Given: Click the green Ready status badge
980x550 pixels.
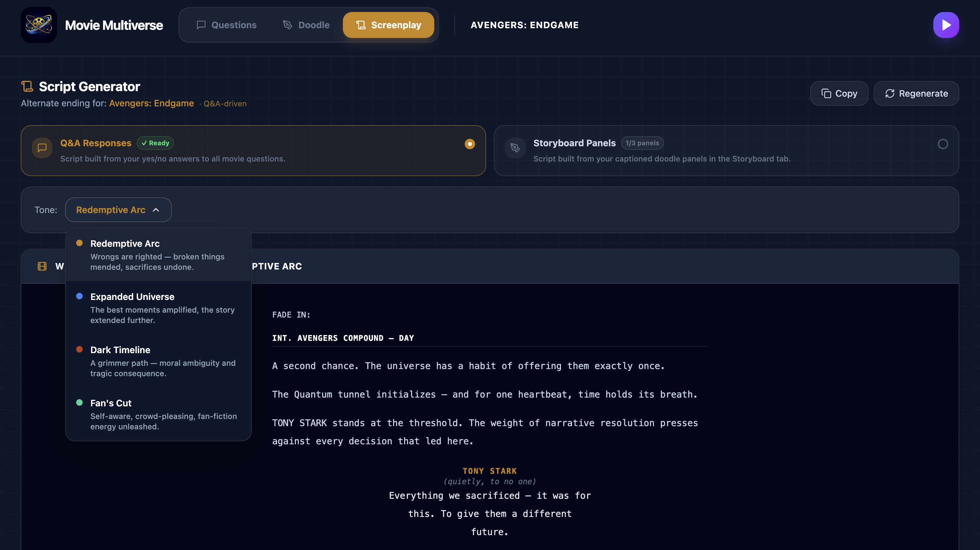Looking at the screenshot, I should (155, 143).
